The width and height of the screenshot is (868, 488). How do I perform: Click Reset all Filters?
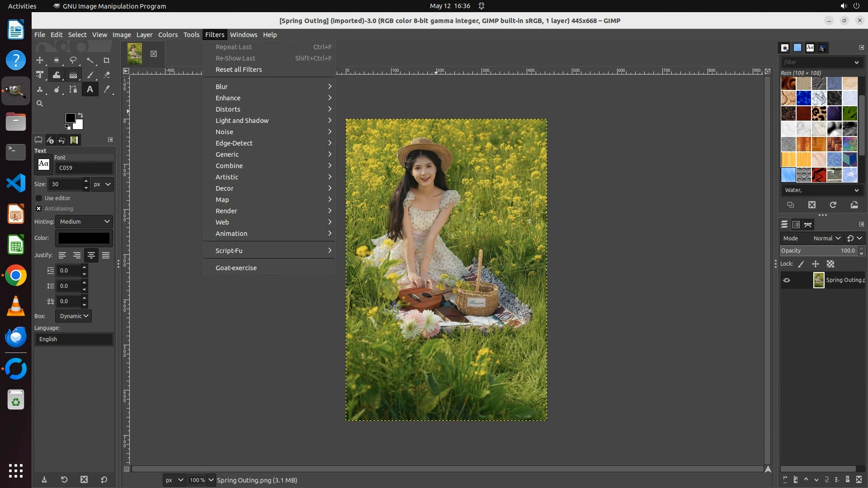[x=238, y=70]
